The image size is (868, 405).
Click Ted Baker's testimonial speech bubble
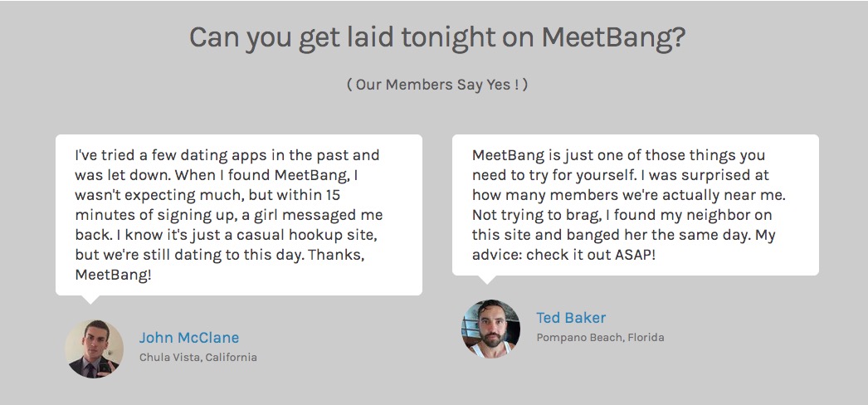pos(636,205)
